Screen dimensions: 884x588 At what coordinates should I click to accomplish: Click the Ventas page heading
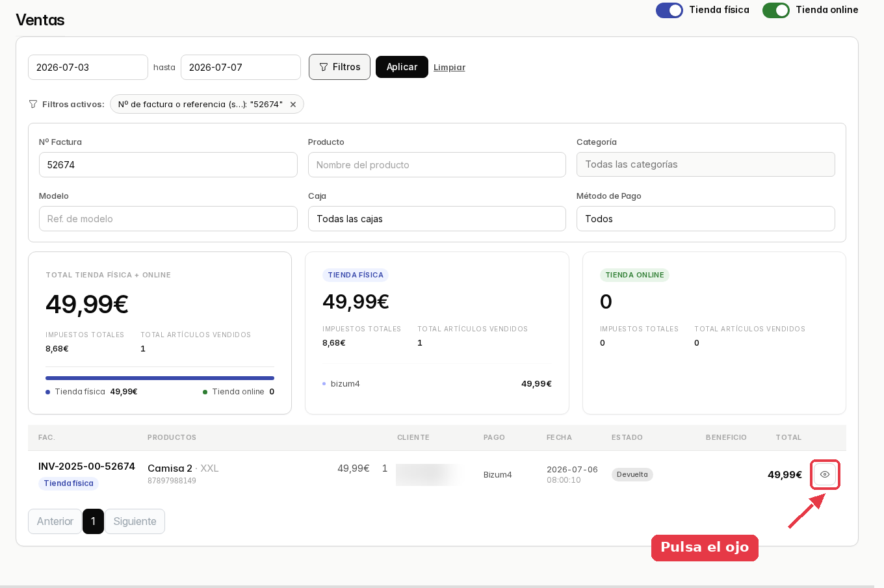click(x=40, y=20)
